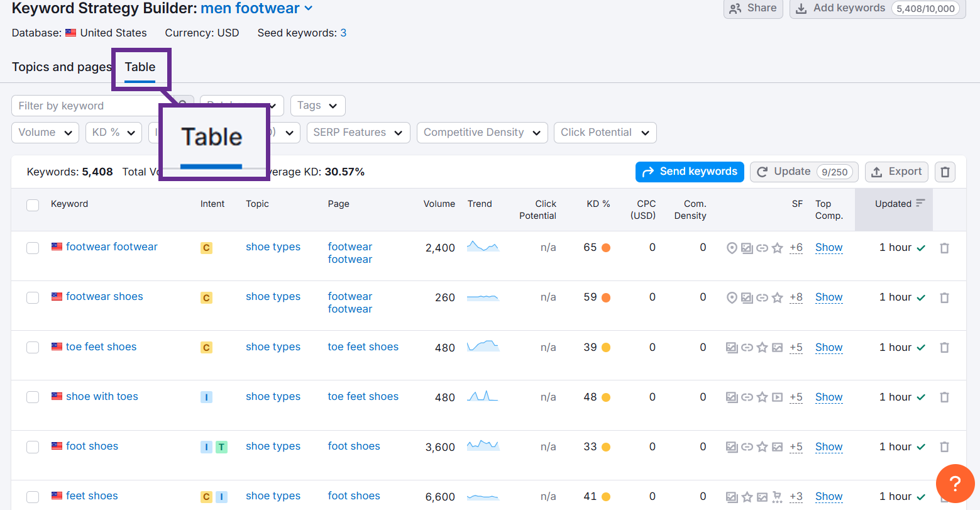Click the informational intent badge for 'shoe with toes'
980x510 pixels.
(206, 397)
